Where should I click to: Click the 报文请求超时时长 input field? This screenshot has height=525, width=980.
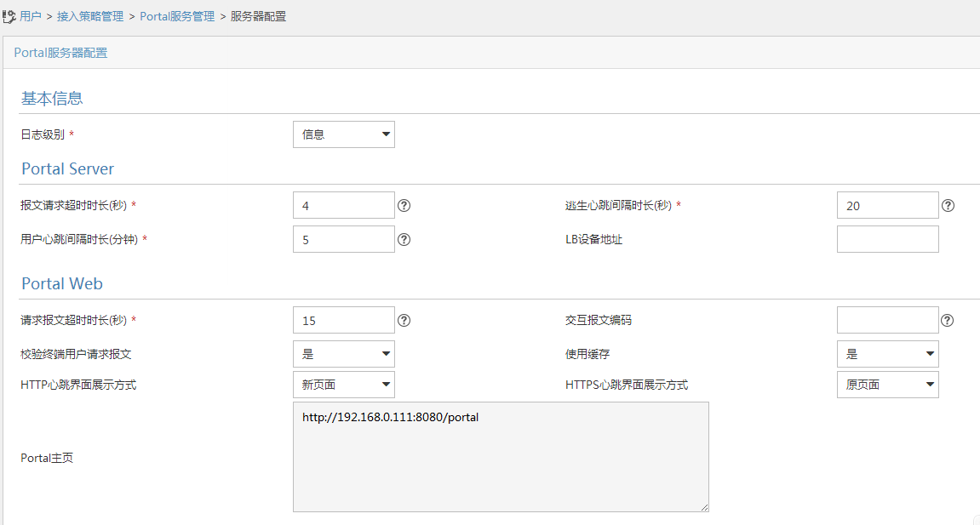[x=343, y=206]
